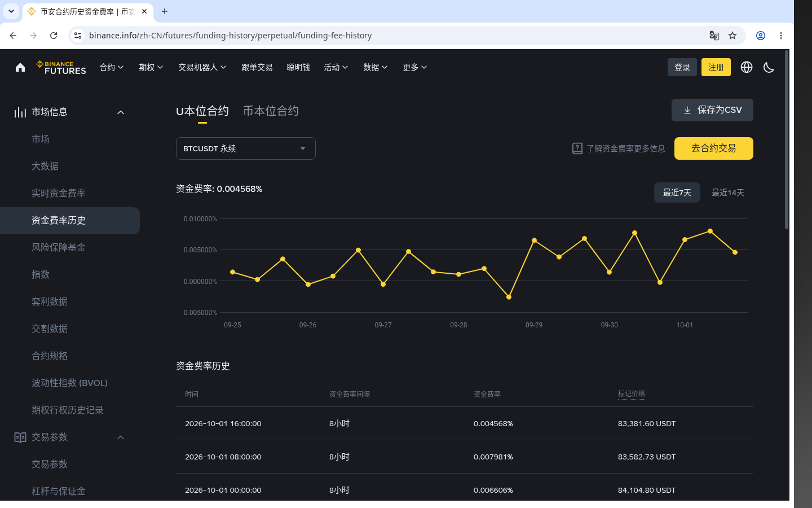Click the 标记价格 column header
This screenshot has width=812, height=508.
tap(632, 394)
